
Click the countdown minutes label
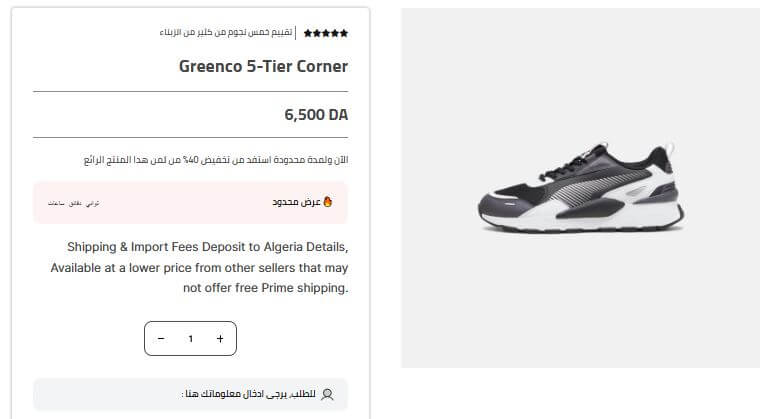[x=73, y=203]
